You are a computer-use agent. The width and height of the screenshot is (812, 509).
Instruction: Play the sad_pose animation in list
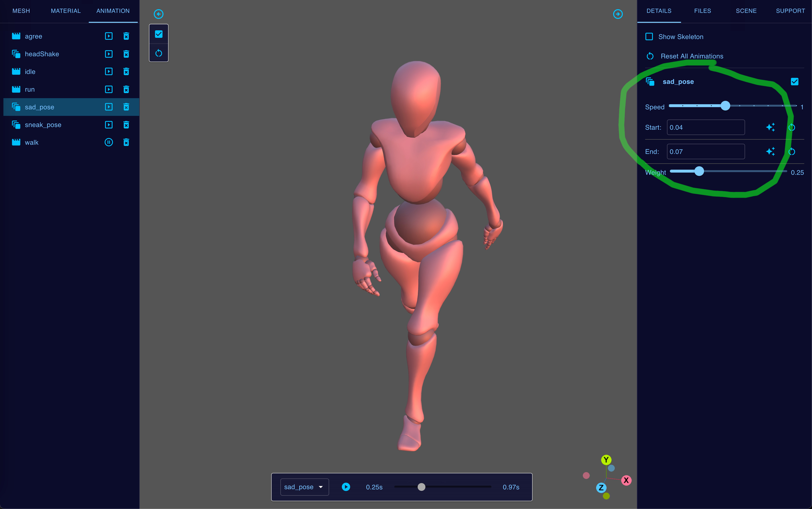click(x=108, y=107)
